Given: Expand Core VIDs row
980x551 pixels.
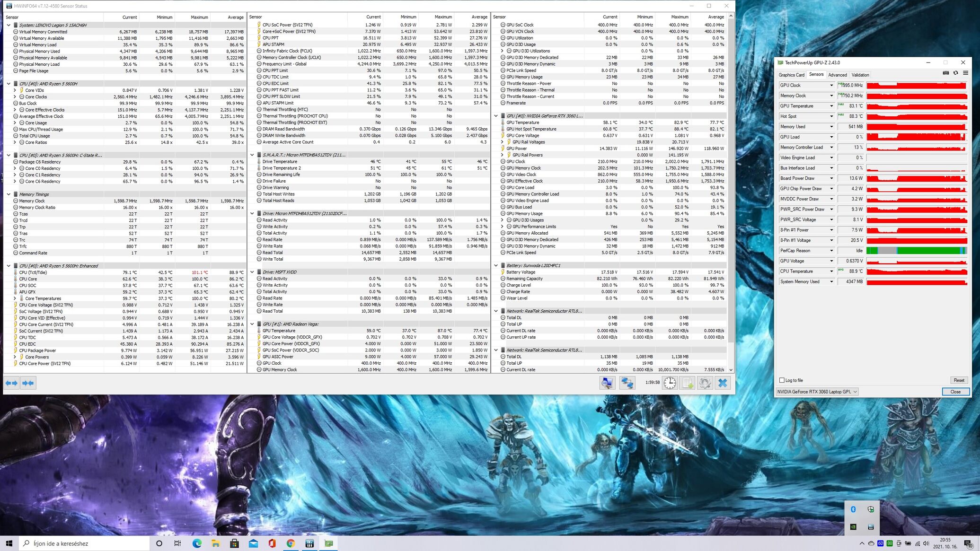Looking at the screenshot, I should coord(15,90).
